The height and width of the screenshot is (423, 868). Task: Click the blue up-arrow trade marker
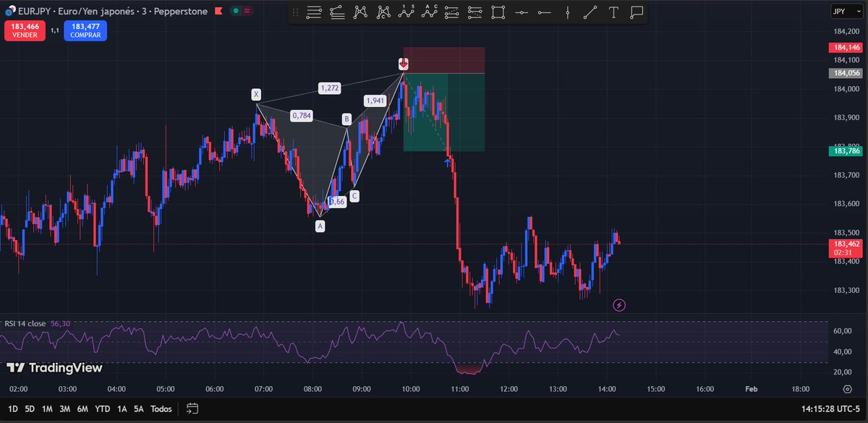[448, 162]
